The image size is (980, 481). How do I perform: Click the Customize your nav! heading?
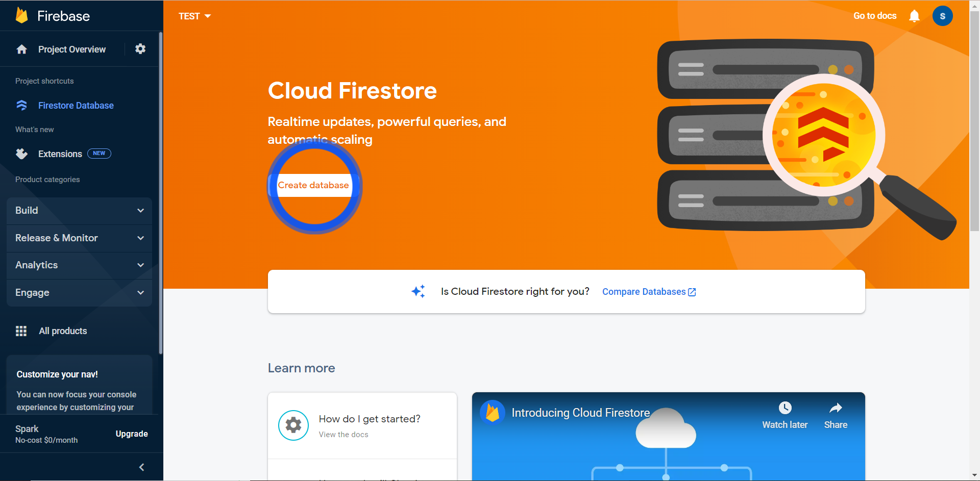[57, 374]
